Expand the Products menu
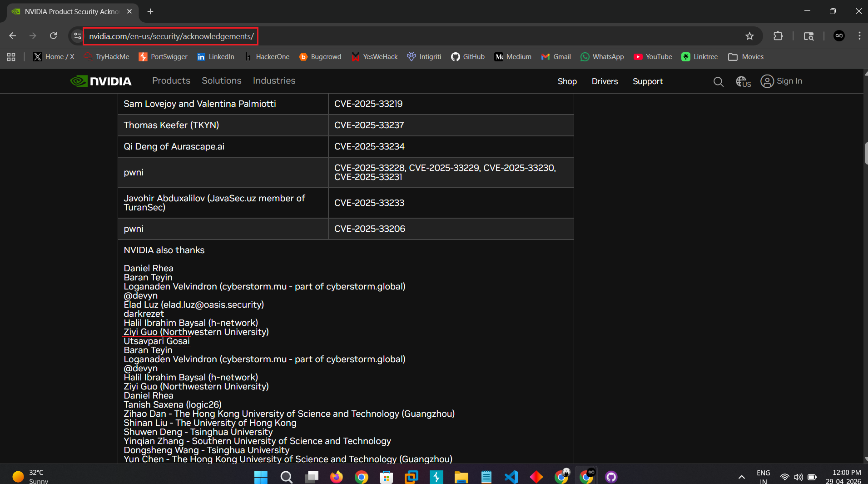 click(x=171, y=81)
